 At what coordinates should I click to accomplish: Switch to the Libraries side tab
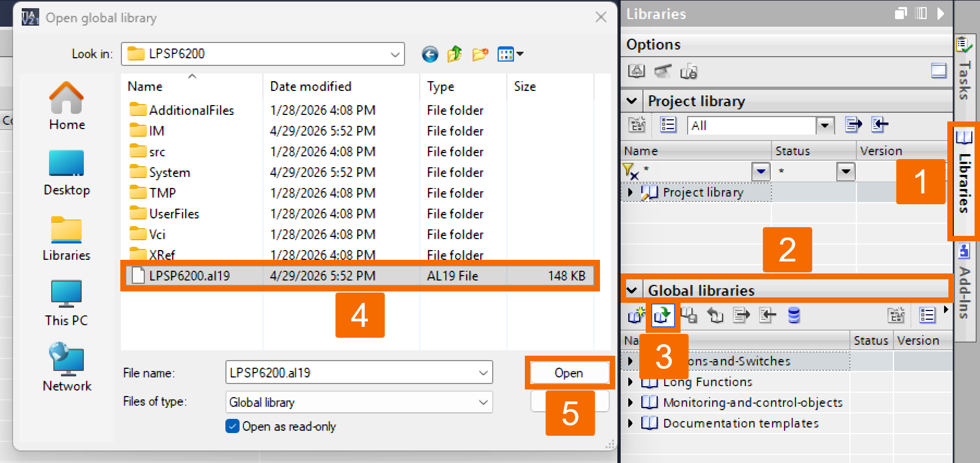[964, 181]
